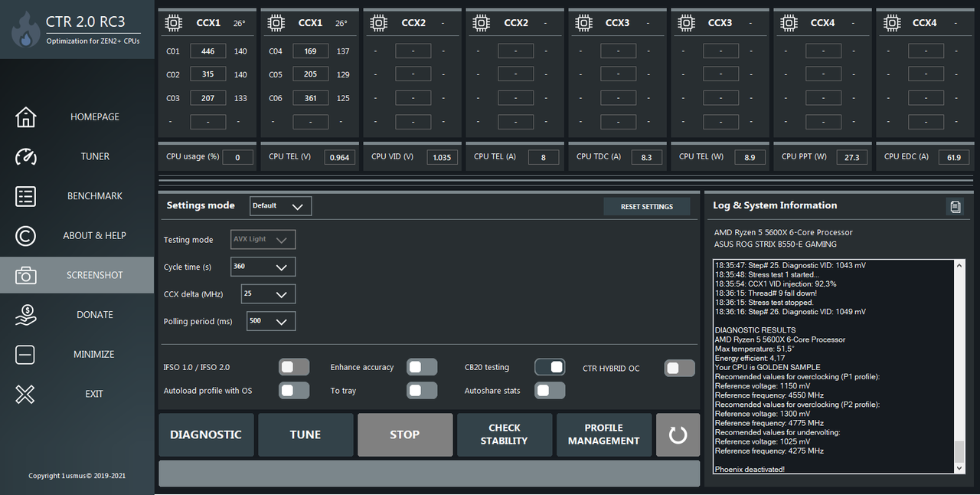This screenshot has height=495, width=980.
Task: Click the Homepage house icon
Action: (x=25, y=116)
